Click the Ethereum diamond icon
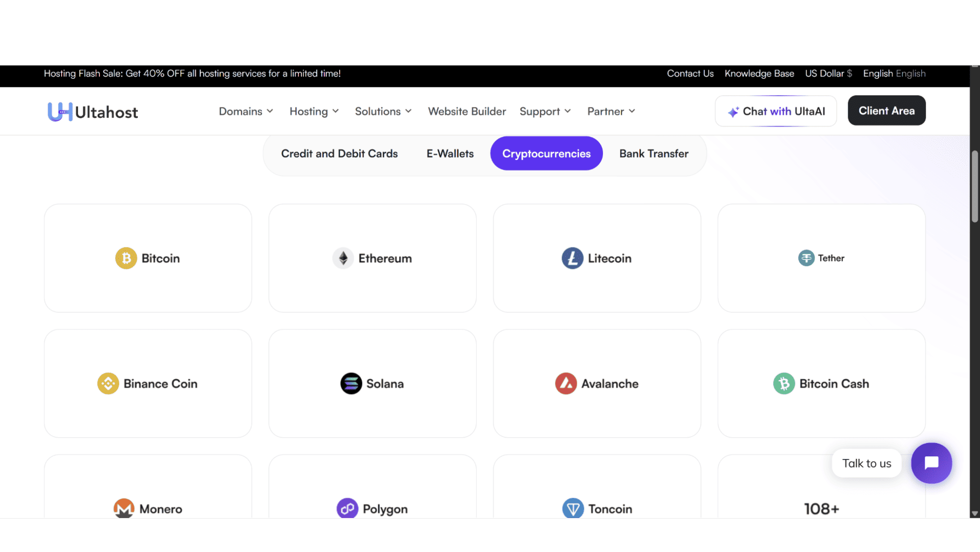 tap(343, 258)
